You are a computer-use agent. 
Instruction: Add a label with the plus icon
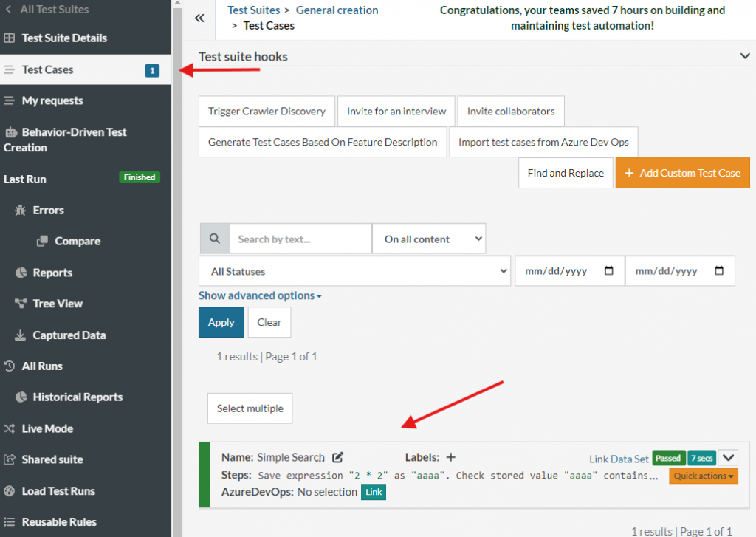pyautogui.click(x=450, y=457)
